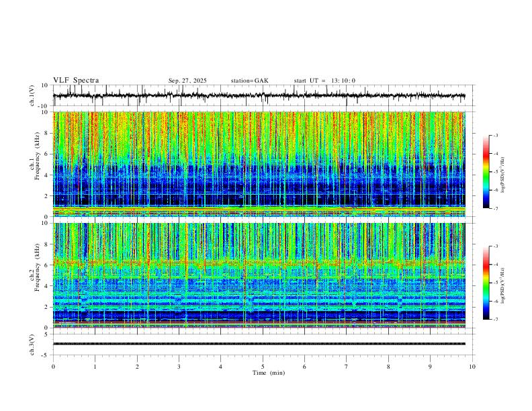Click the ch.2 spectrogram color scale bar

[486, 283]
